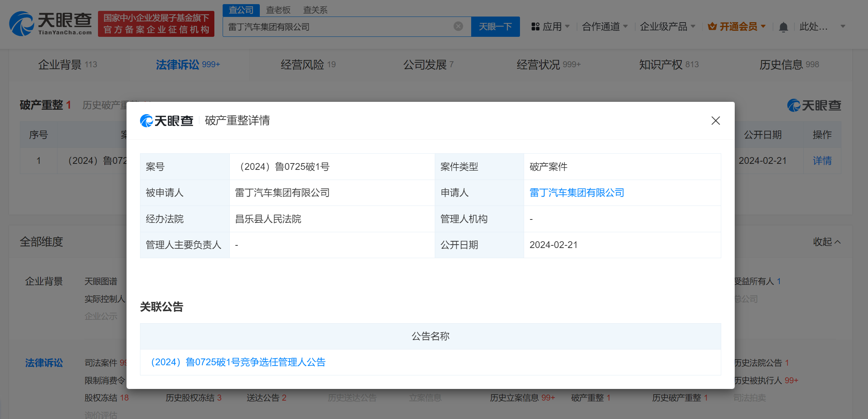
Task: Click the Tianyancha watermark beside table
Action: click(814, 105)
